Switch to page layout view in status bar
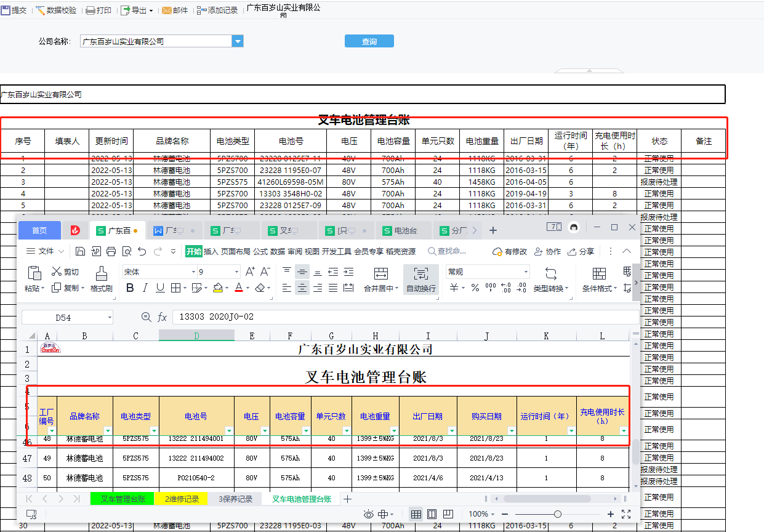This screenshot has width=764, height=532. coord(432,514)
